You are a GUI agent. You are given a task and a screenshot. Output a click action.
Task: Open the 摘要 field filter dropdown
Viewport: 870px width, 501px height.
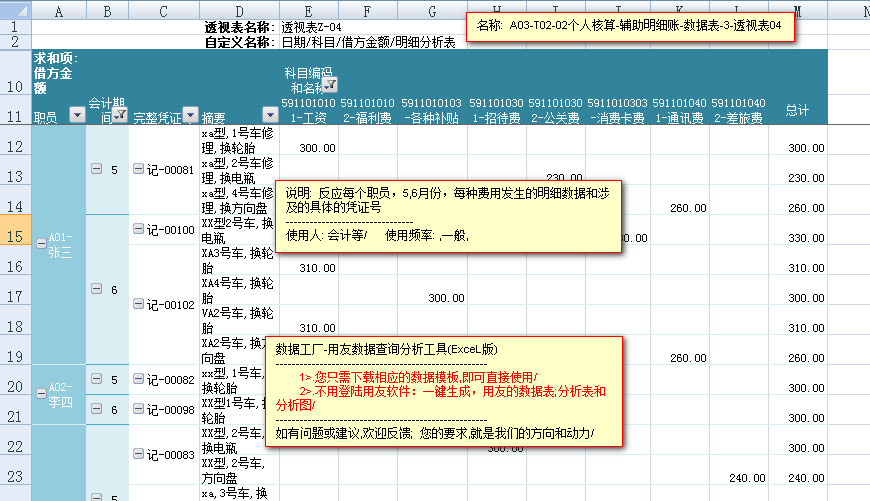269,116
